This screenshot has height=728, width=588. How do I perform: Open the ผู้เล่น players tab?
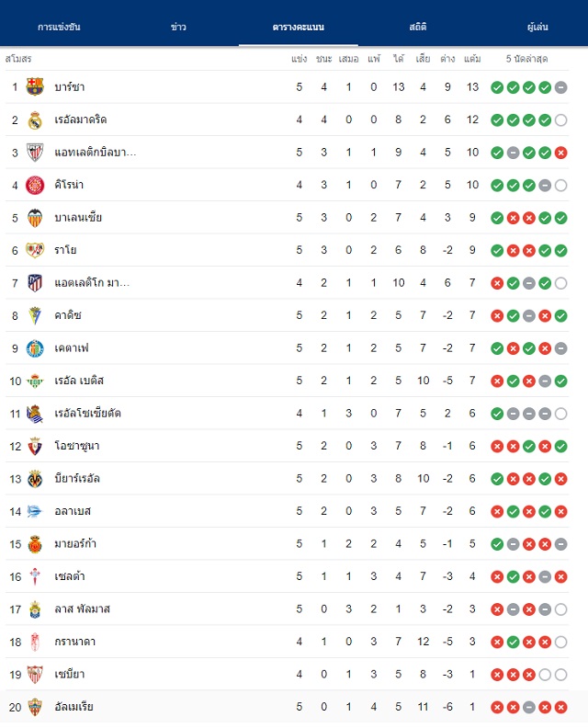pos(537,27)
